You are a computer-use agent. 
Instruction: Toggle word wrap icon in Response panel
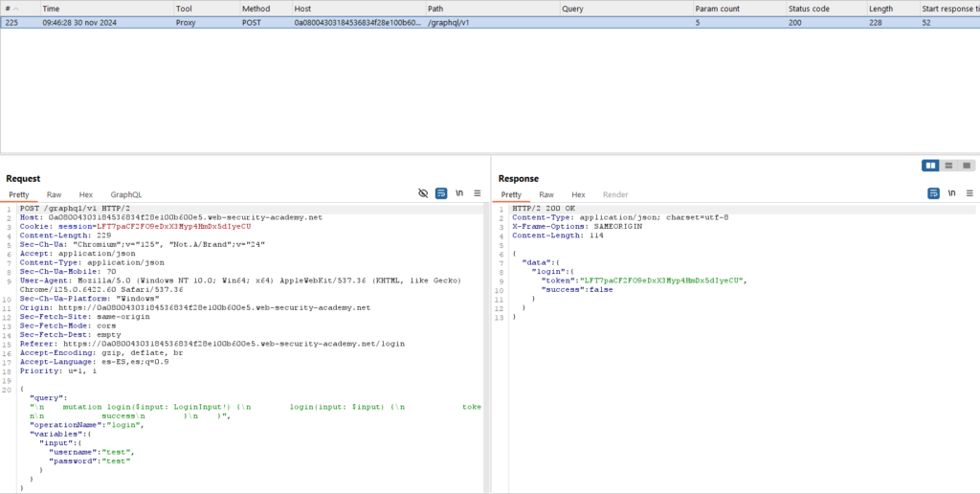click(x=933, y=193)
